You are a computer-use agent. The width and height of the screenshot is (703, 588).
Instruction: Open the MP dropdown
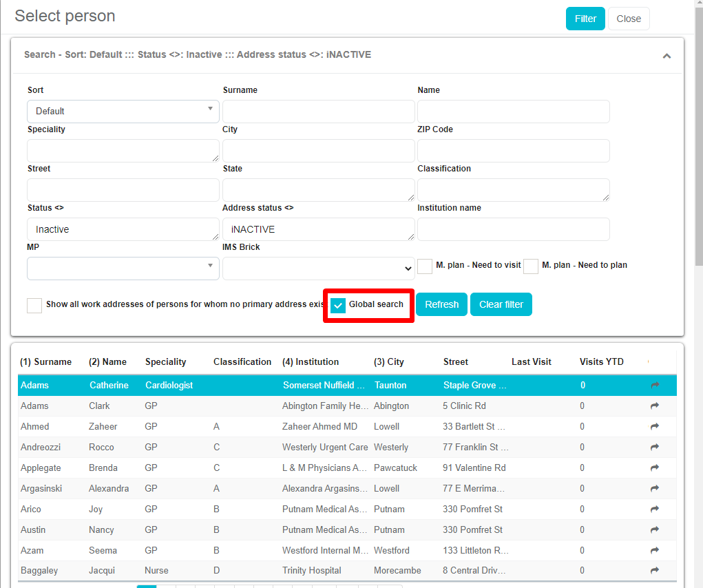coord(123,269)
